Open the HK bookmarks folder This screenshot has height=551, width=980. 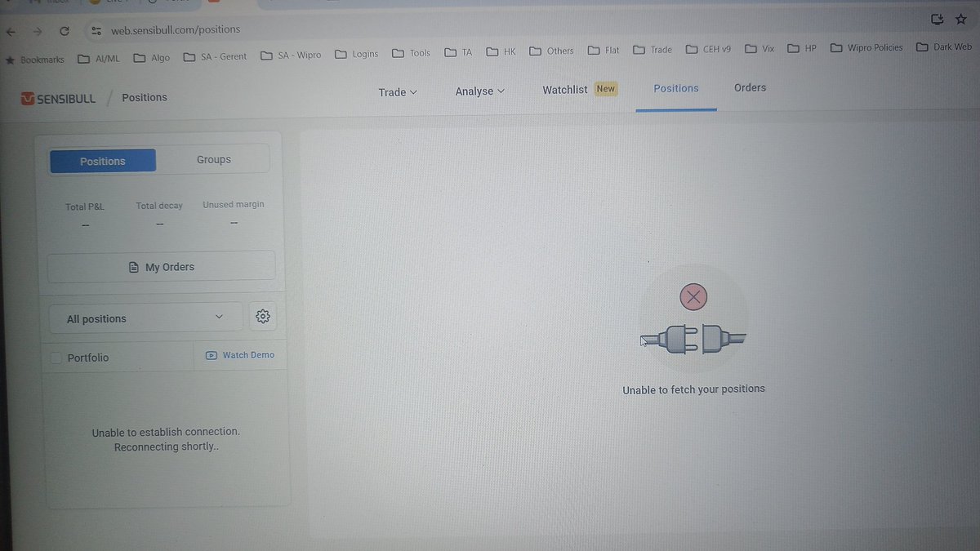pyautogui.click(x=501, y=51)
